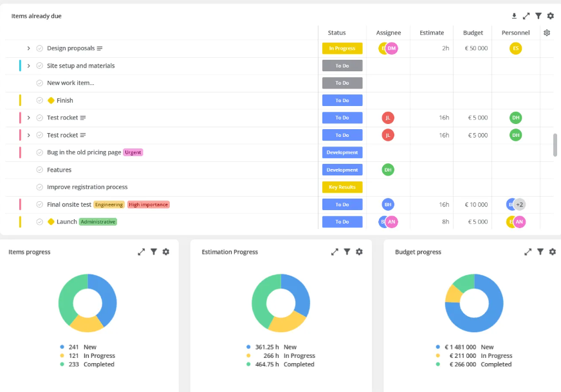This screenshot has height=392, width=561.
Task: Click AN assignee avatar on Launch row
Action: click(392, 222)
